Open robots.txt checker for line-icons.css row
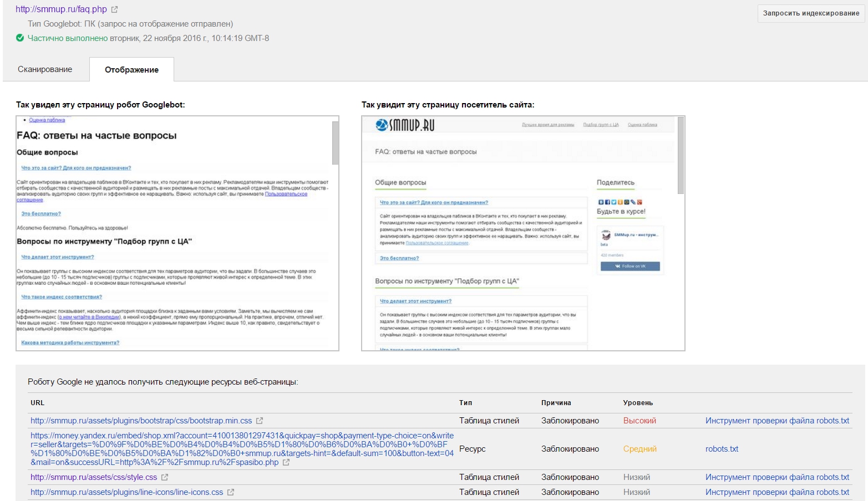 click(x=777, y=492)
